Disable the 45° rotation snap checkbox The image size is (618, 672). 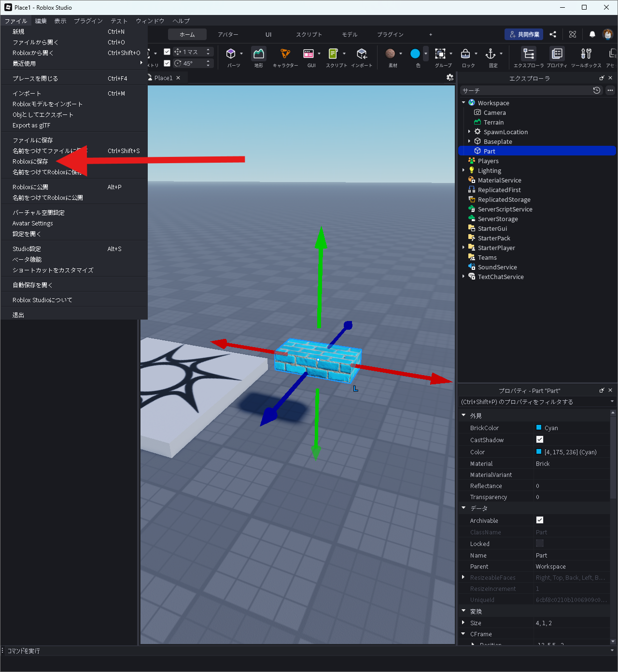pyautogui.click(x=167, y=63)
